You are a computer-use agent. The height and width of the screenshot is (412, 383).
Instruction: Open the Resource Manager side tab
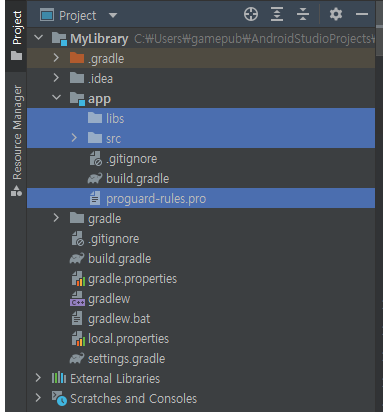coord(16,140)
